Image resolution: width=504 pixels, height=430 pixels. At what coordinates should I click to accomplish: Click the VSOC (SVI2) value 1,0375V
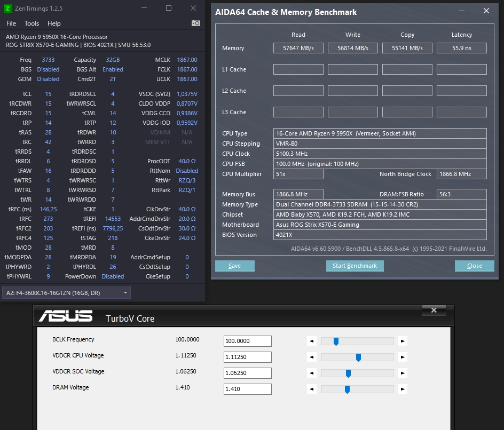(187, 94)
